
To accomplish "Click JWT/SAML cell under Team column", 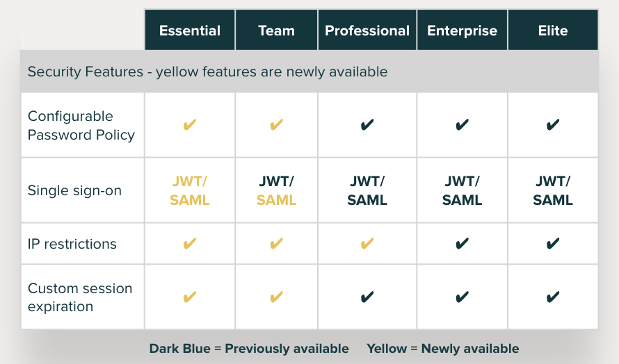I will coord(276,190).
